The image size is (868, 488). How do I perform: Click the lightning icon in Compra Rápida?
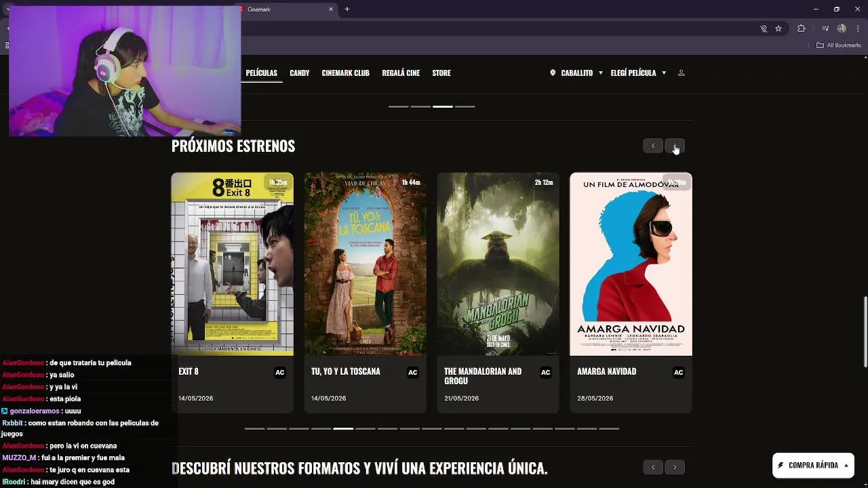[781, 466]
